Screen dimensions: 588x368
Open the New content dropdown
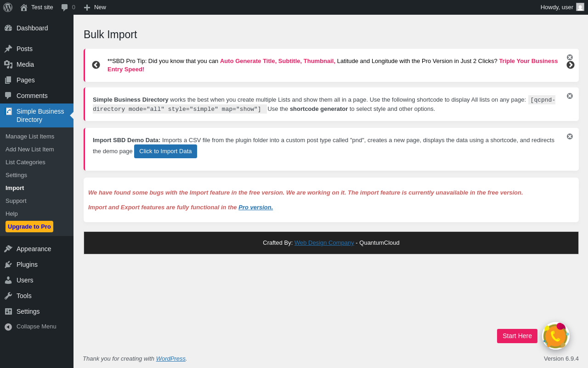pyautogui.click(x=95, y=7)
